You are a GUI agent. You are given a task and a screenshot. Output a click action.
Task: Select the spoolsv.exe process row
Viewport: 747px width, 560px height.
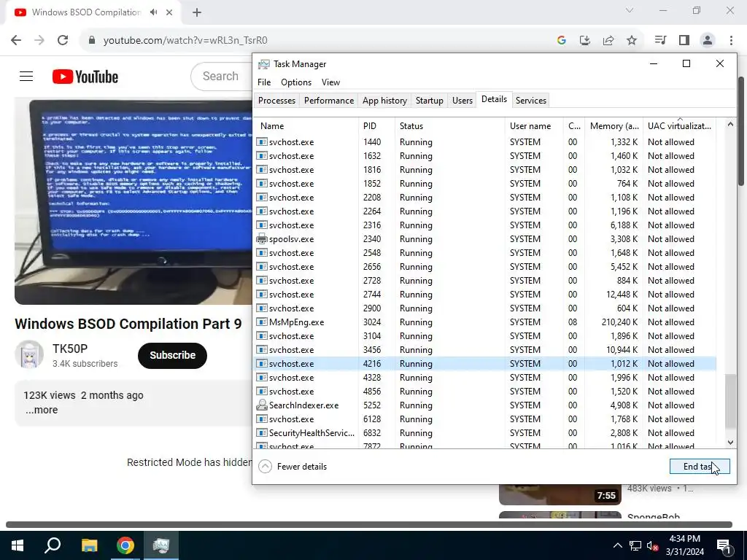pyautogui.click(x=485, y=239)
